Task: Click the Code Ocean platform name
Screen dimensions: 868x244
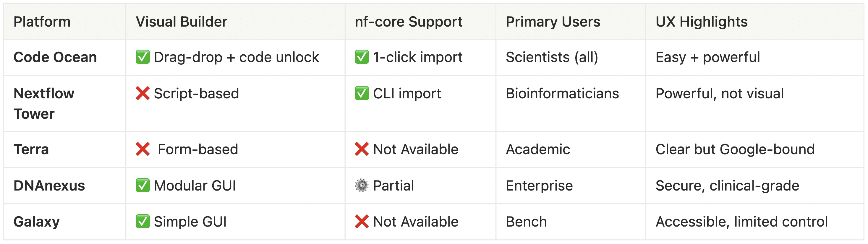Action: [55, 57]
